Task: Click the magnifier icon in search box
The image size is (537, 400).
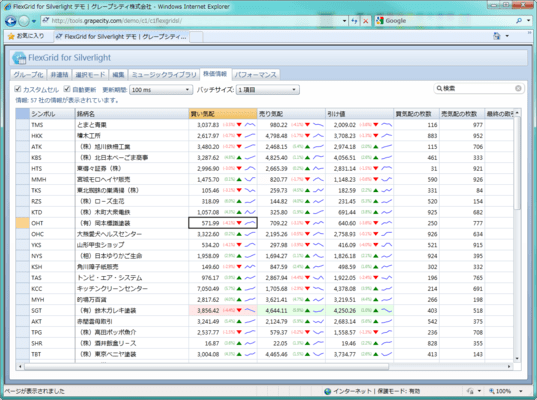Action: click(x=439, y=88)
